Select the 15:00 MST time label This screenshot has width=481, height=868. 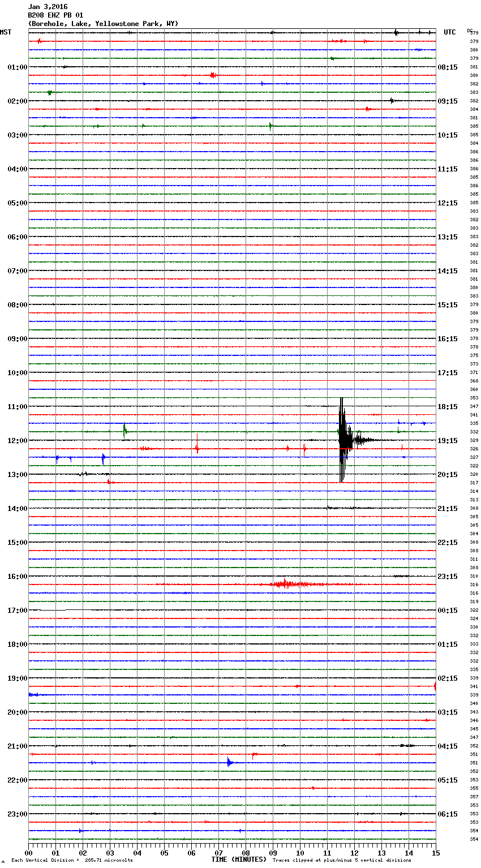[17, 543]
